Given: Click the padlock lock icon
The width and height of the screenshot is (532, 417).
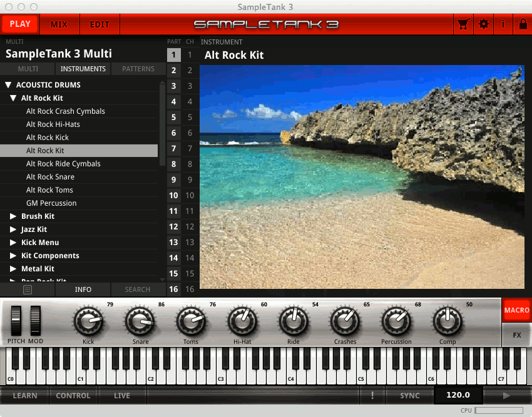Looking at the screenshot, I should 523,24.
